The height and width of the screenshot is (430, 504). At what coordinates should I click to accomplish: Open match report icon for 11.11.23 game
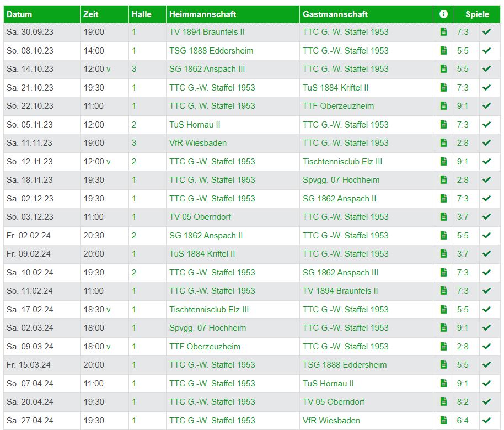click(x=443, y=143)
